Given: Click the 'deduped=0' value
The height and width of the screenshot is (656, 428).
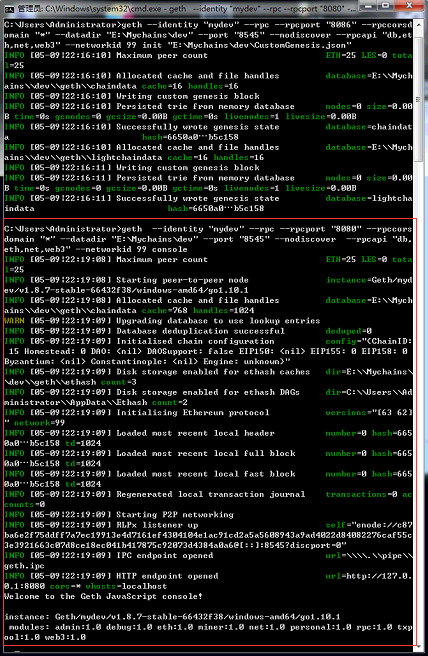Looking at the screenshot, I should pos(349,331).
